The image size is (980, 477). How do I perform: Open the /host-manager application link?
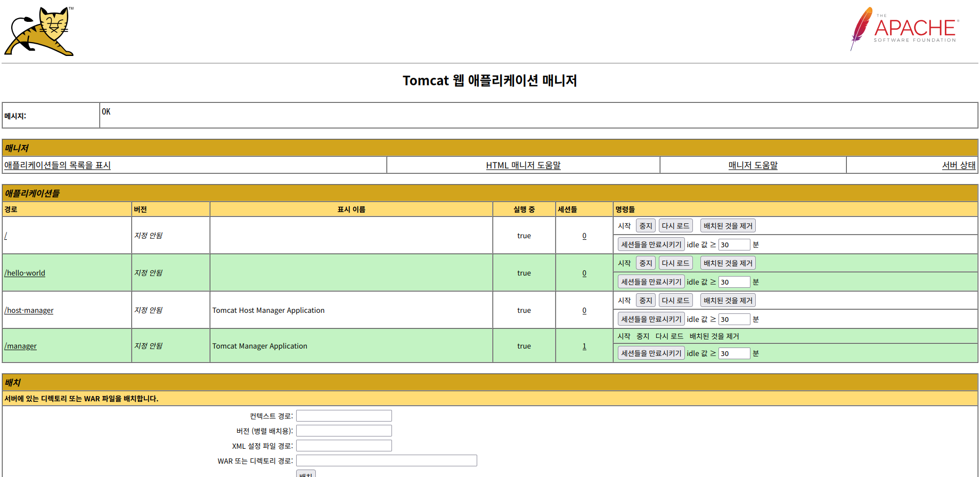pos(29,310)
